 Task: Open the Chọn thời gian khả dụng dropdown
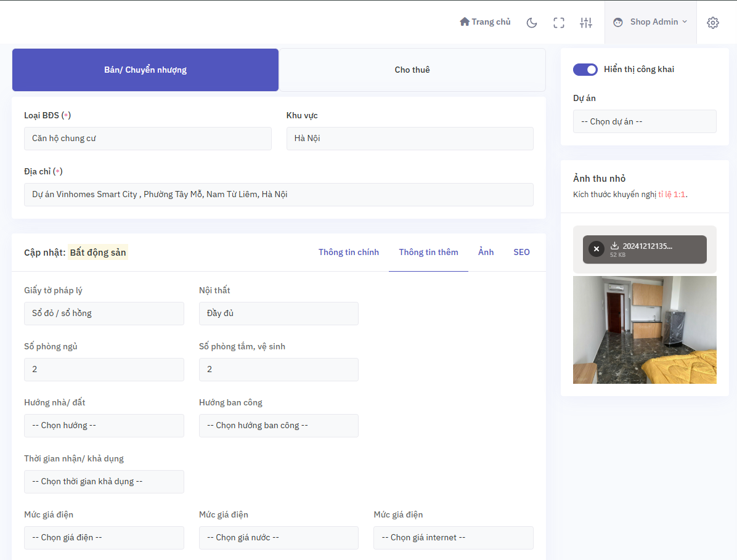(x=104, y=481)
